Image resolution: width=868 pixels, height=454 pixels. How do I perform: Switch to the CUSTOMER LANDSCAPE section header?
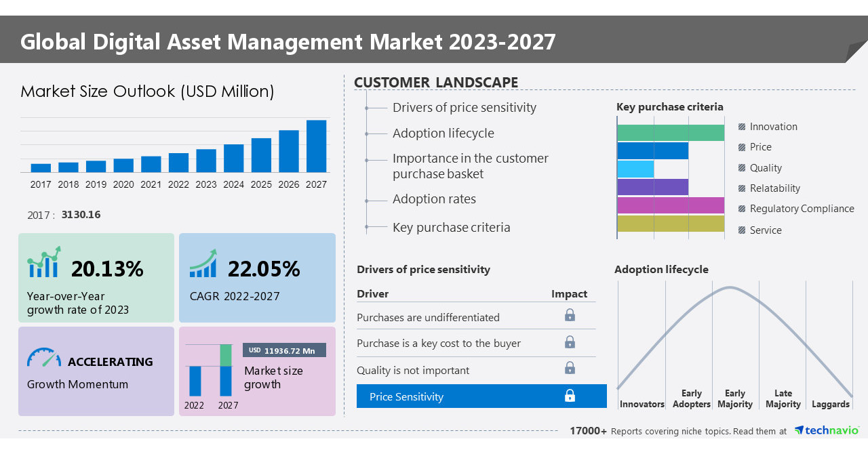[436, 82]
